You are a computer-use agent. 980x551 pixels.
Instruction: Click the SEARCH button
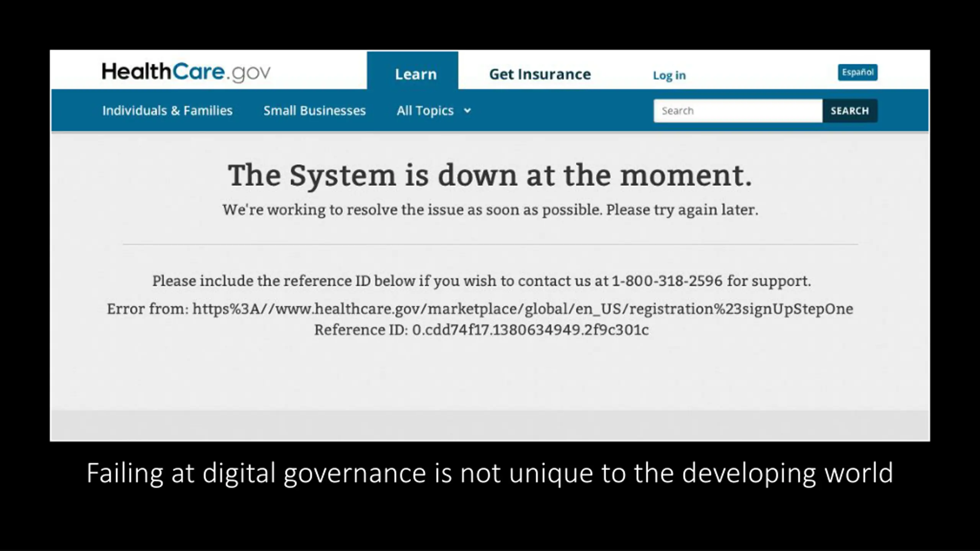click(850, 111)
